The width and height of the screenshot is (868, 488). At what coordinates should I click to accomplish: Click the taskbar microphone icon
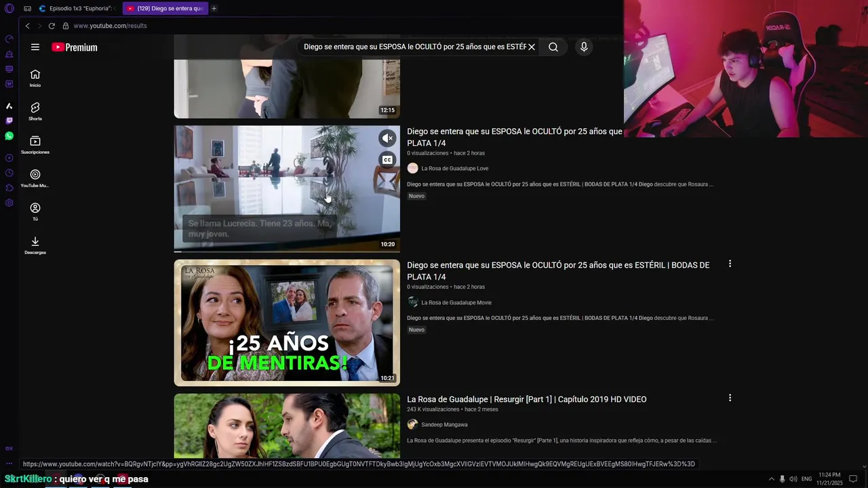click(x=782, y=479)
